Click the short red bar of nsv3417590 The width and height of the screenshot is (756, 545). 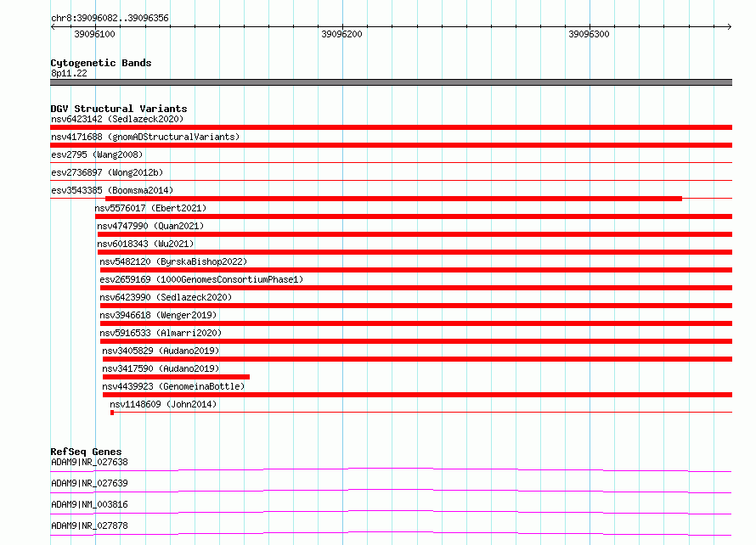coord(176,377)
